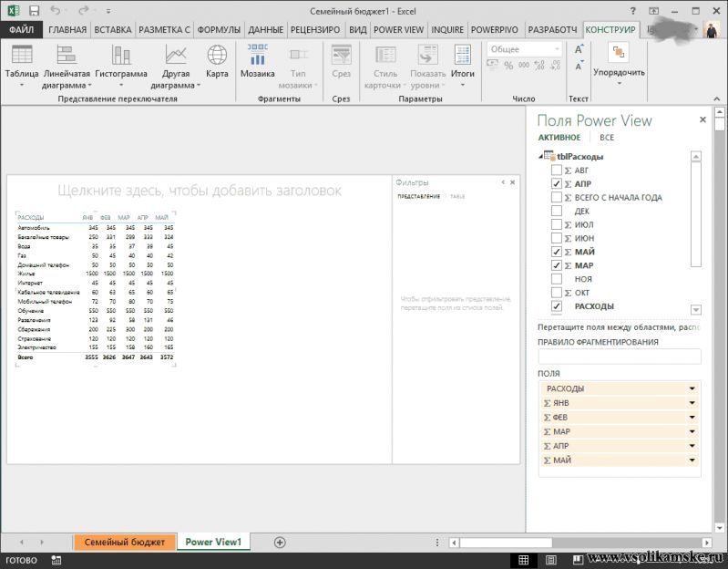Click the ВСЕ link in Power View fields
This screenshot has height=569, width=728.
pos(607,138)
